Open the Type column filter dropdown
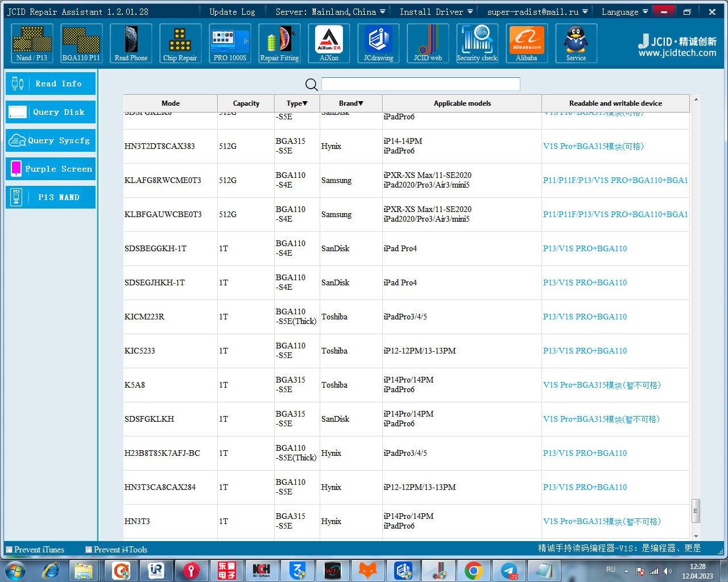728x582 pixels. pyautogui.click(x=297, y=103)
